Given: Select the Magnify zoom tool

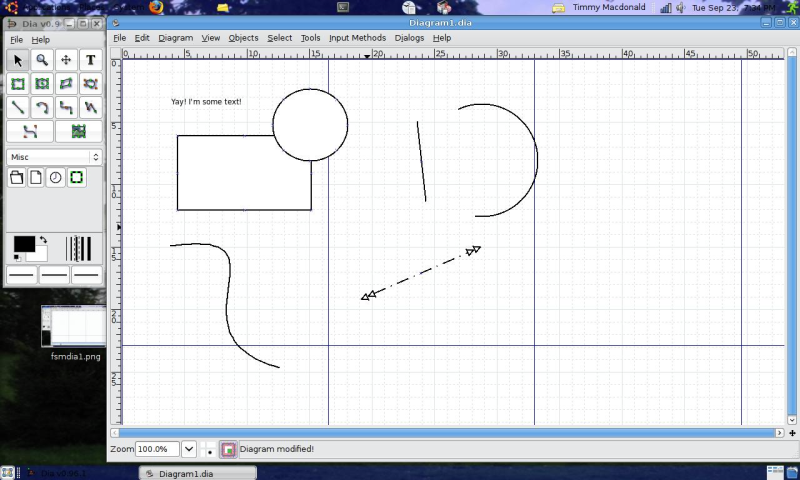Looking at the screenshot, I should (x=42, y=60).
